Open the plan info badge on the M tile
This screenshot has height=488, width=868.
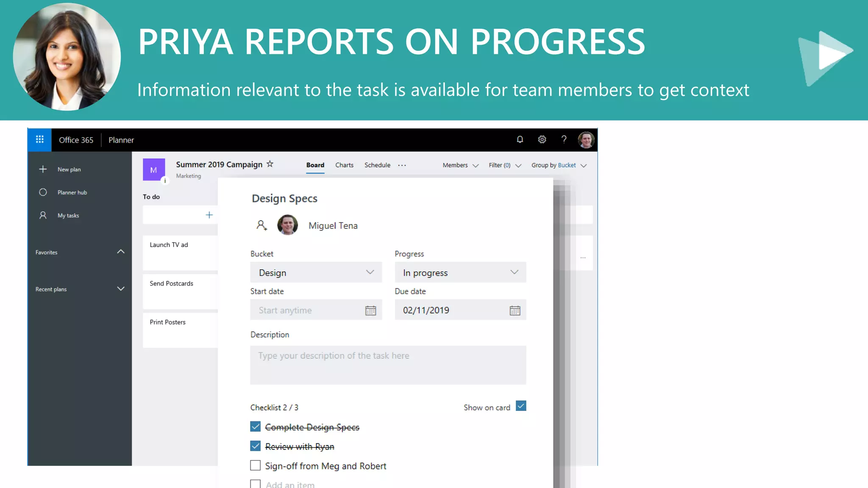pos(165,181)
